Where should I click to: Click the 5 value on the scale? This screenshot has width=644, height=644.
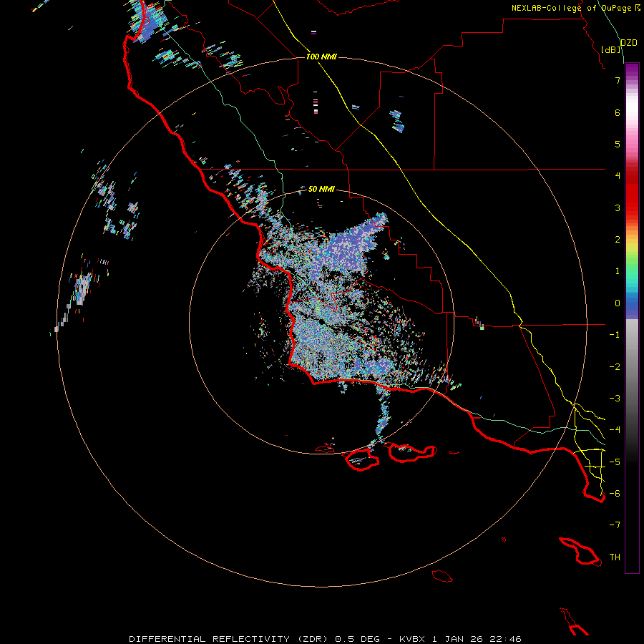[618, 144]
